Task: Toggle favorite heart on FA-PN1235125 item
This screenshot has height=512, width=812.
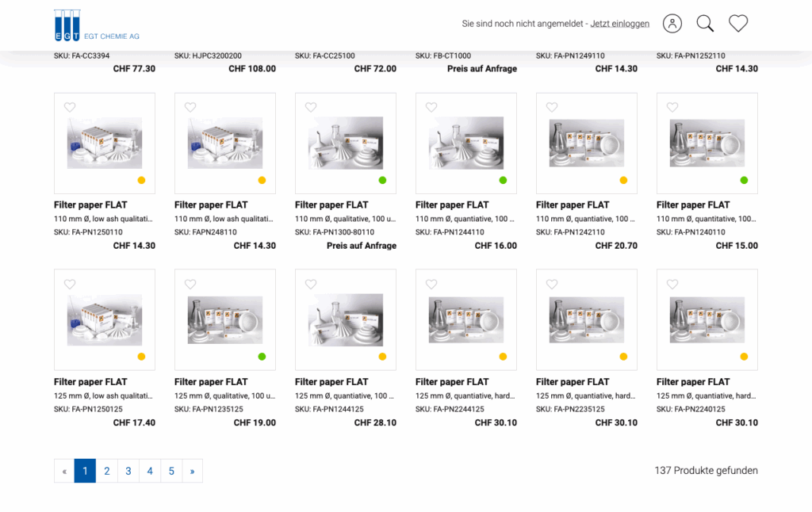Action: 190,285
